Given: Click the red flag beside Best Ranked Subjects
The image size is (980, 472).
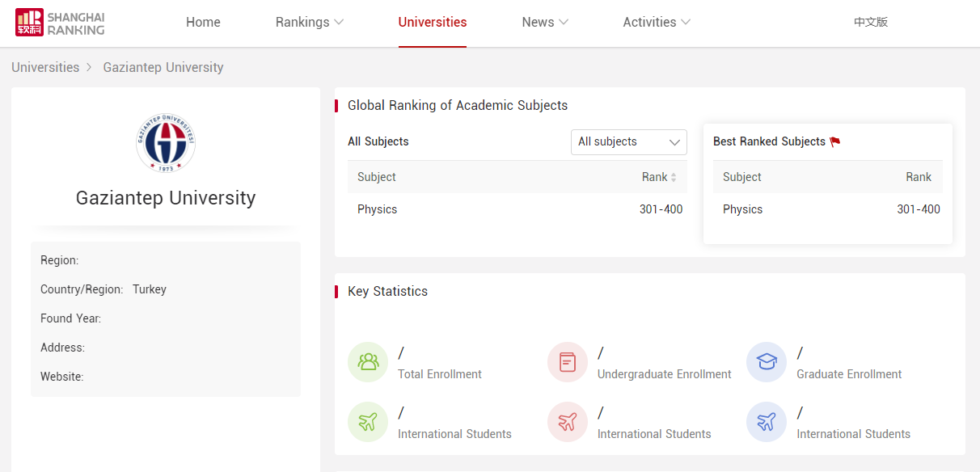Looking at the screenshot, I should tap(835, 141).
